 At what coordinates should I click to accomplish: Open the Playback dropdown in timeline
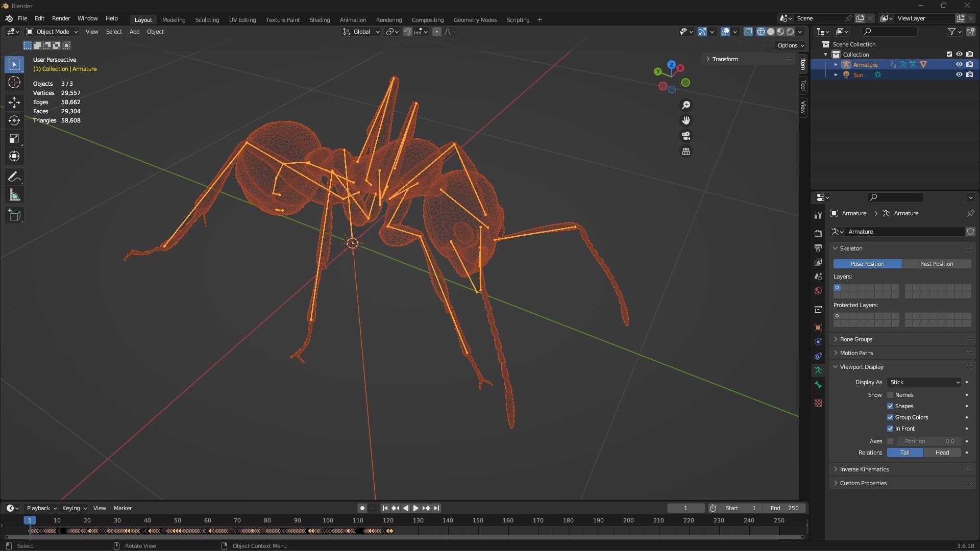coord(41,508)
